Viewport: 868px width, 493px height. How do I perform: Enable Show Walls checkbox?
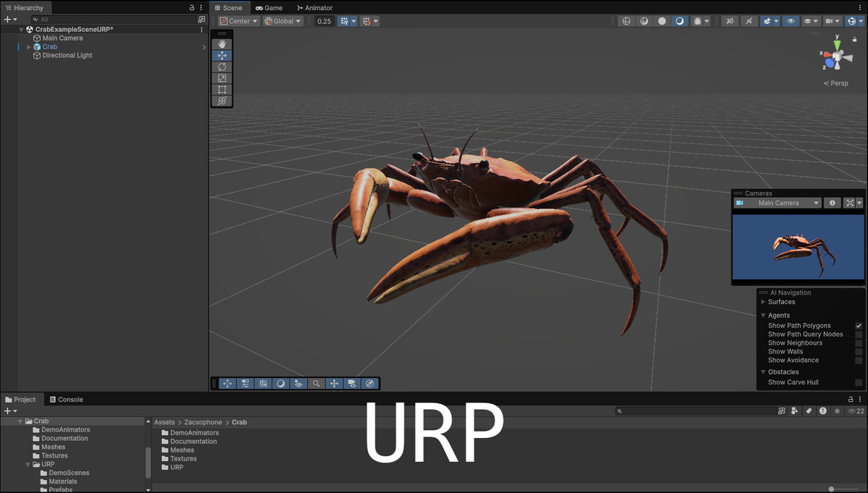click(859, 352)
